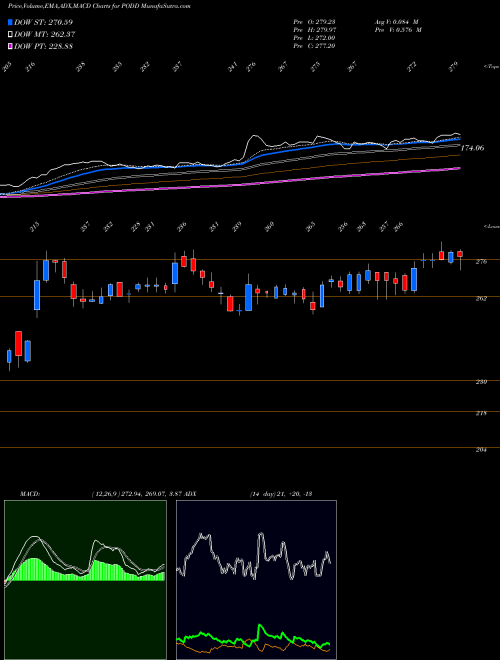The height and width of the screenshot is (660, 500).
Task: Click the '<Lows' label at the right edge
Action: pyautogui.click(x=491, y=226)
